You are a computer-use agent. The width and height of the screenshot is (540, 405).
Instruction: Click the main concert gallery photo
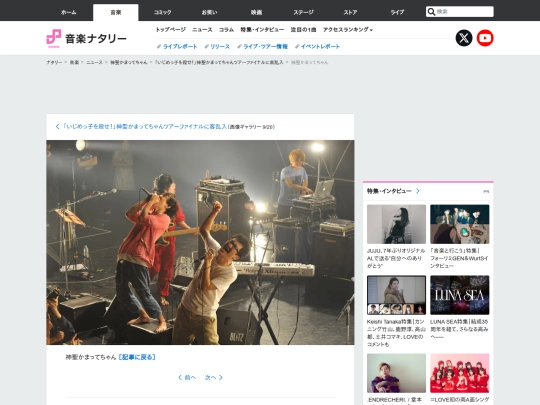[x=200, y=242]
